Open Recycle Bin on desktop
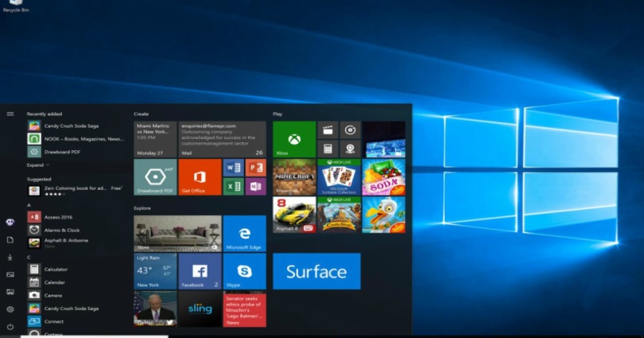644x338 pixels. pos(16,5)
